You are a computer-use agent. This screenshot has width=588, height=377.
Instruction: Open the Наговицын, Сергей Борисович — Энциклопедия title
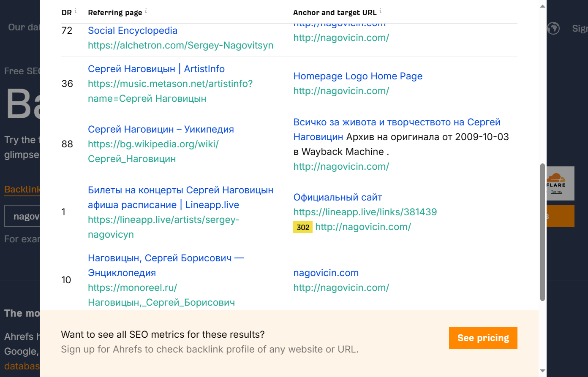[x=166, y=265]
